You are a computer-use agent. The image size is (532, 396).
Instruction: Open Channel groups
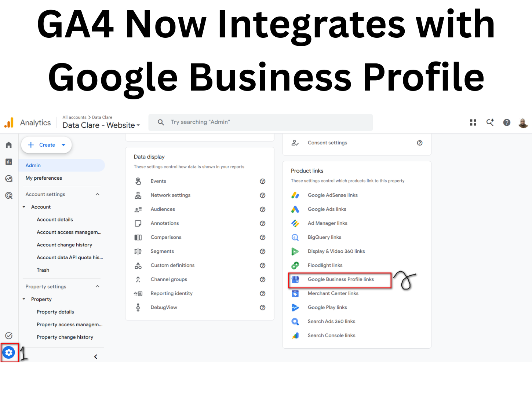click(x=169, y=279)
